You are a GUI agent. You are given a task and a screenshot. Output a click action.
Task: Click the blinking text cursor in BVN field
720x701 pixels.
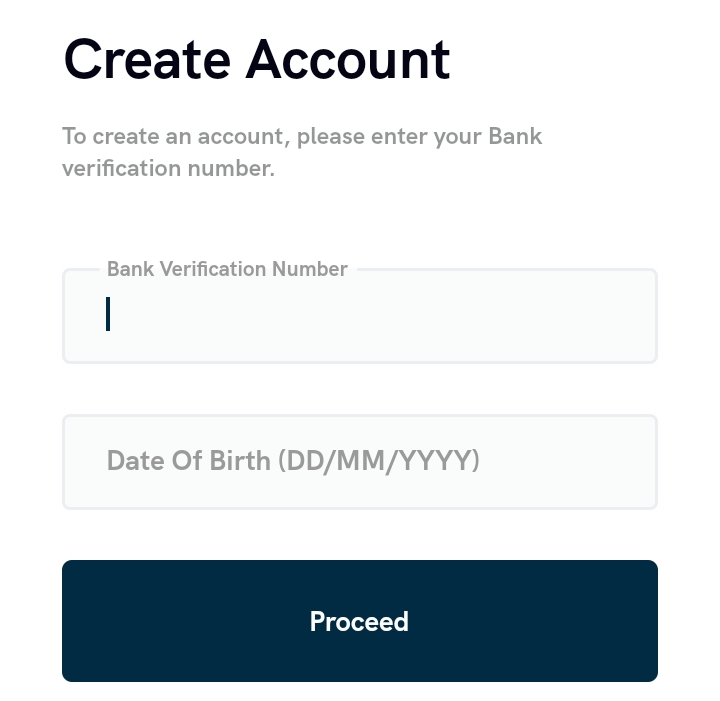pos(108,314)
